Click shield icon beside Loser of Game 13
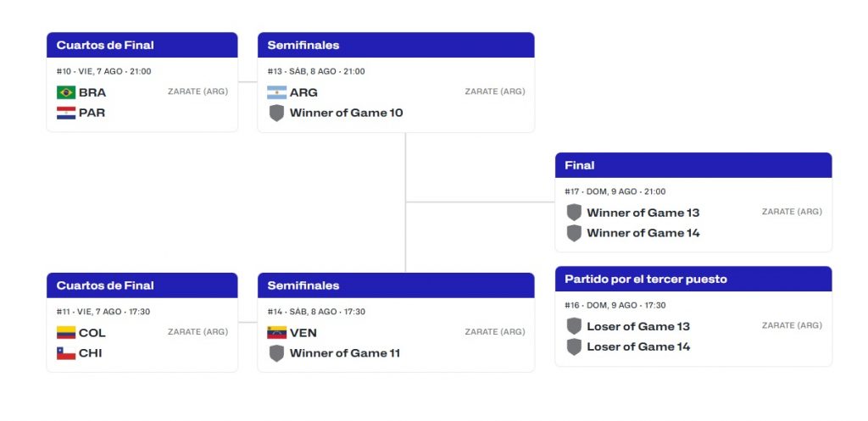Screen dimensions: 868x421 pyautogui.click(x=574, y=326)
